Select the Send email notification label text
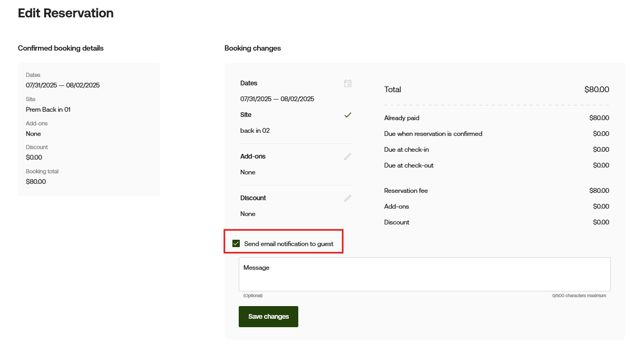 (x=289, y=244)
